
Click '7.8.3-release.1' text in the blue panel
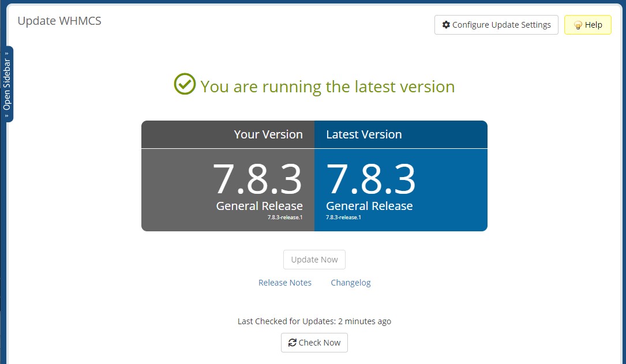343,217
